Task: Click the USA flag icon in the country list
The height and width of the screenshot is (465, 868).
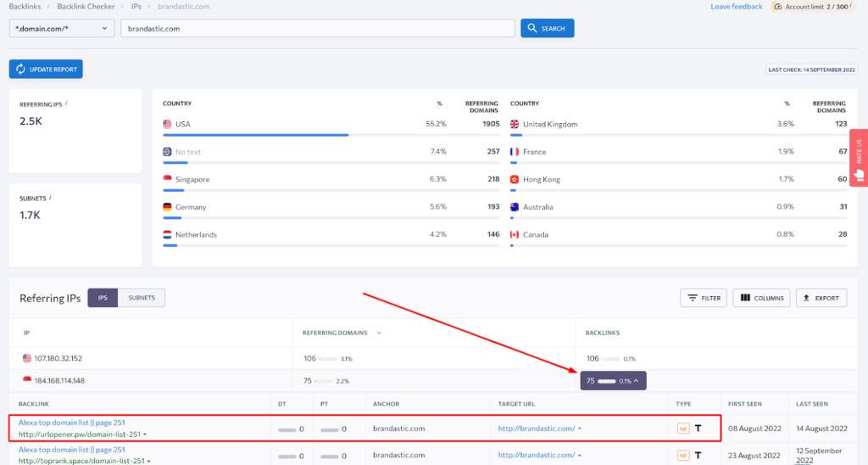Action: pyautogui.click(x=167, y=124)
